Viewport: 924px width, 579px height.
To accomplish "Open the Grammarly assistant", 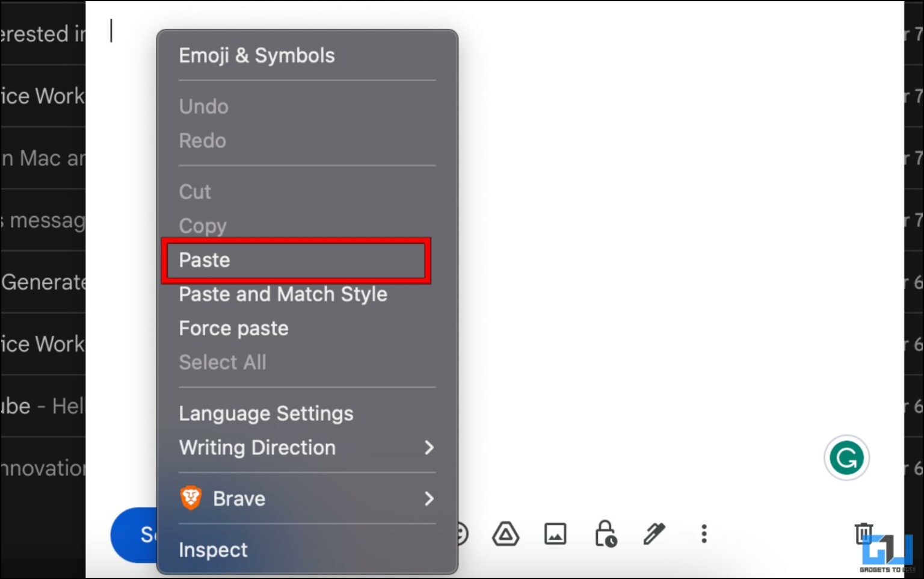I will (x=846, y=457).
